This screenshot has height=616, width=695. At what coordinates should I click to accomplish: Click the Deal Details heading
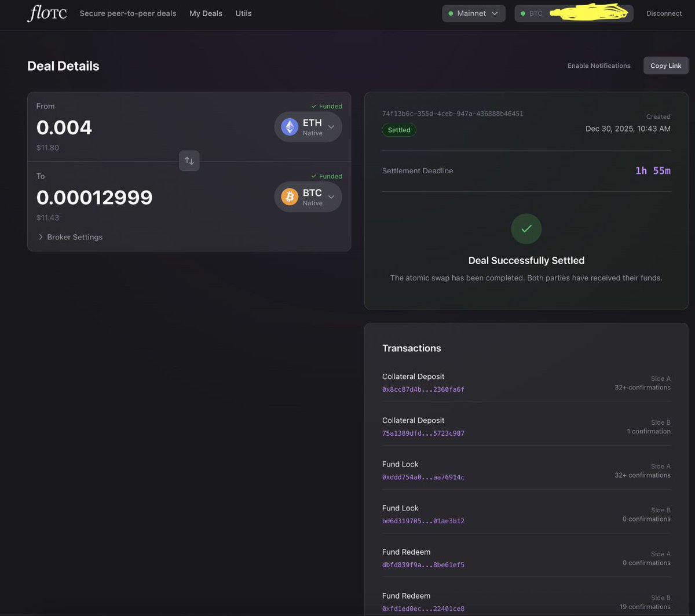[63, 66]
